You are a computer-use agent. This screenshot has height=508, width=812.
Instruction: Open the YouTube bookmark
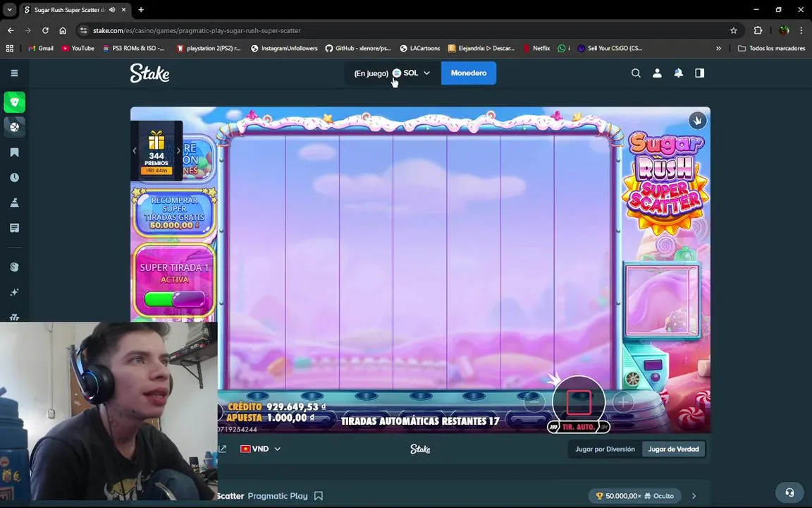[78, 48]
